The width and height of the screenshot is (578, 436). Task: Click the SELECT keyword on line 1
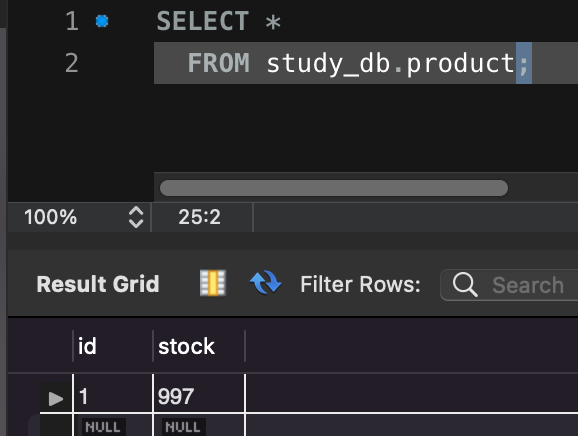203,21
